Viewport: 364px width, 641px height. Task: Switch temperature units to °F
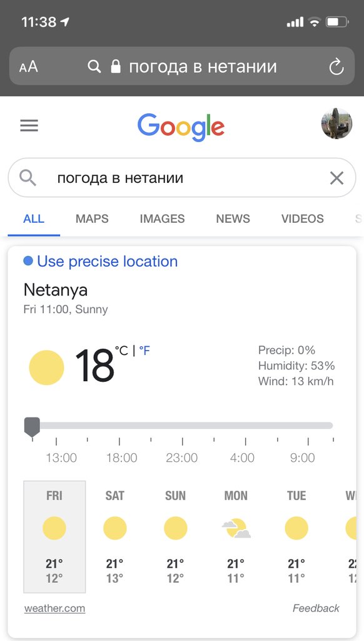coord(144,351)
